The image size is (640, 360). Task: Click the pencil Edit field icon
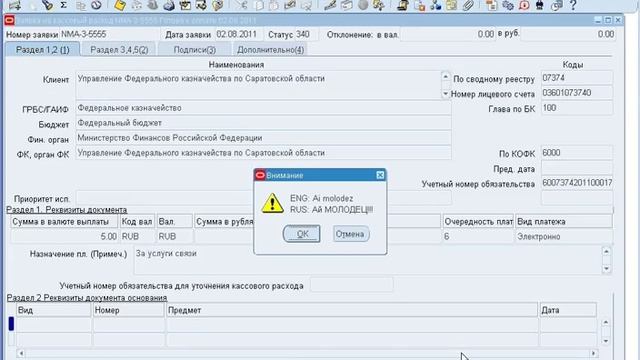pos(330,5)
